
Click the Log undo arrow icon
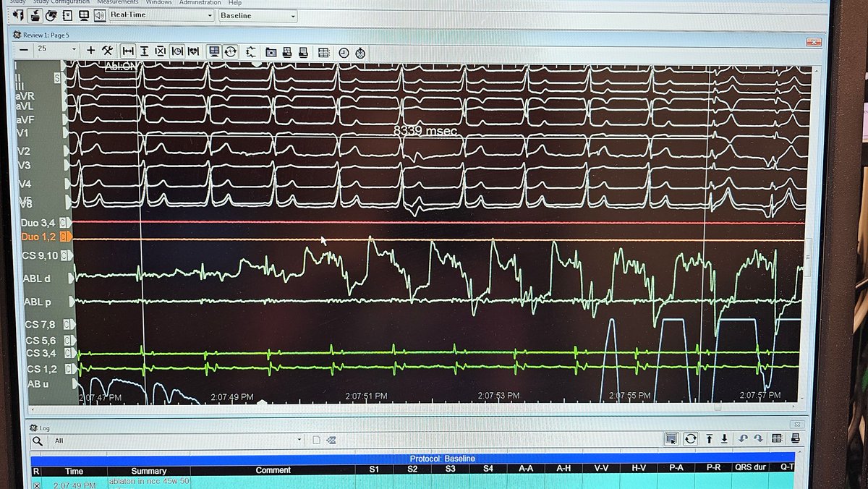click(744, 438)
